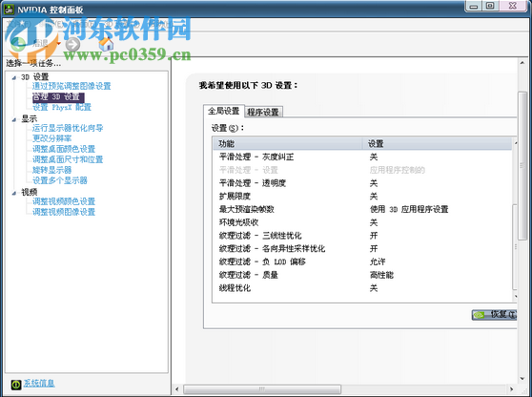Select the 最大预渲染帧数 row
The width and height of the screenshot is (532, 397).
point(362,209)
